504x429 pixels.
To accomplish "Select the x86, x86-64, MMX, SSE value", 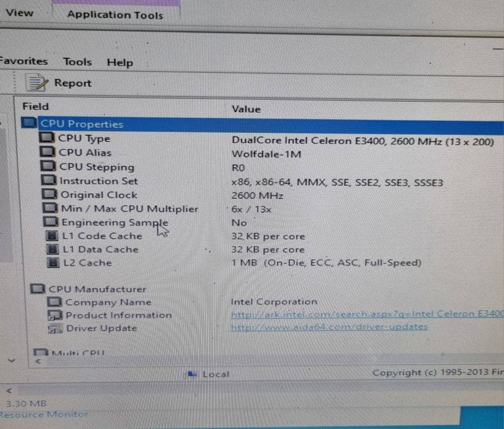I will click(x=337, y=183).
